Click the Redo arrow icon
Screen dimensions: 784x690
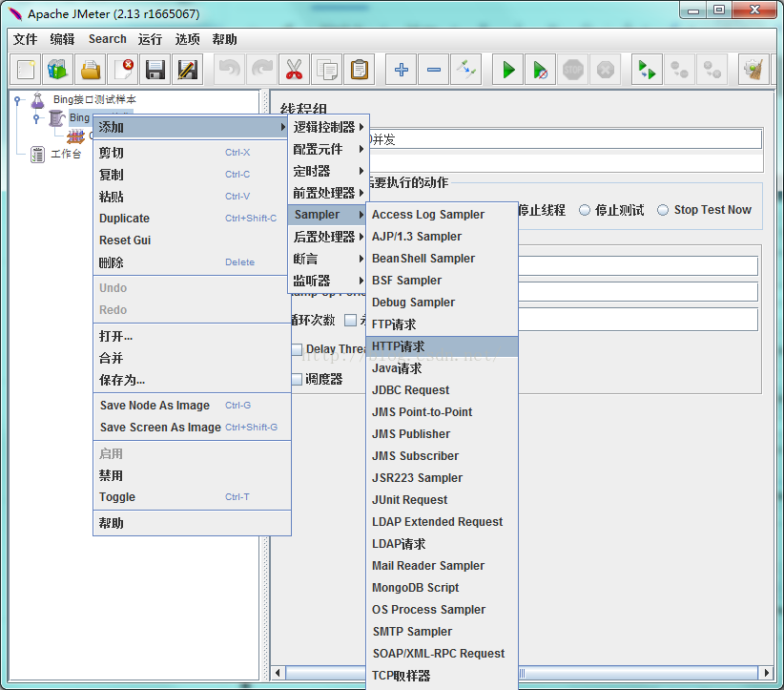pyautogui.click(x=262, y=70)
